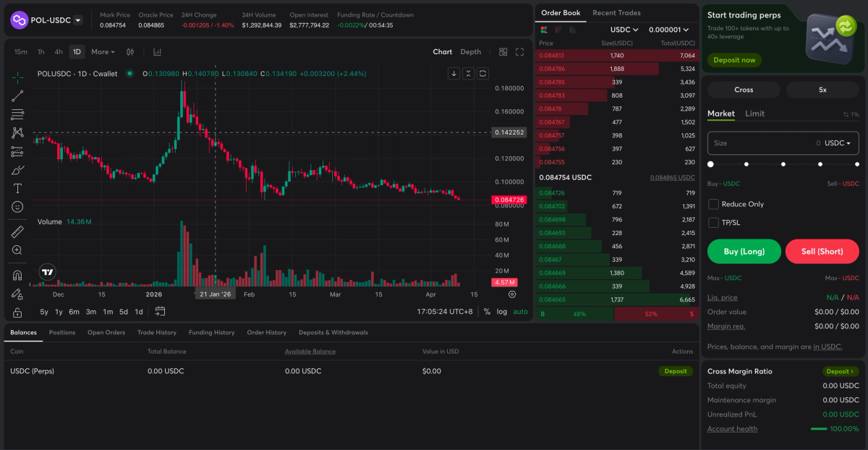Open the POL-USDC pair selector dropdown
The width and height of the screenshot is (868, 450).
78,20
